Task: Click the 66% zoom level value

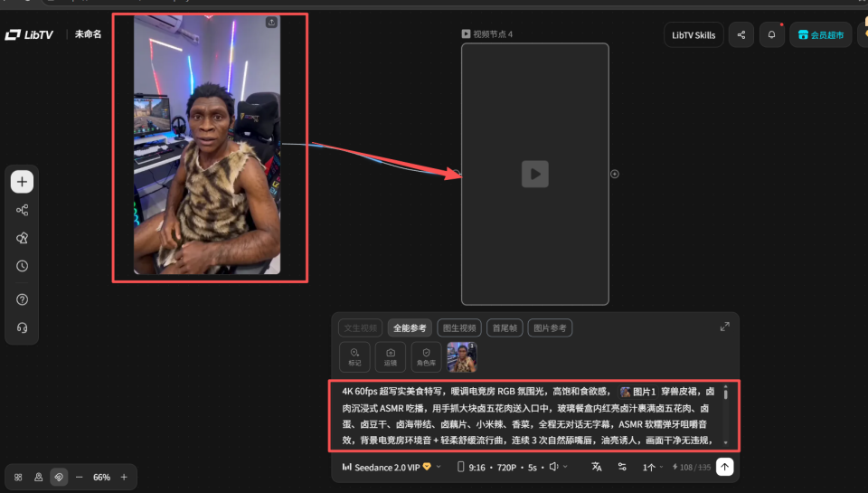Action: tap(101, 477)
